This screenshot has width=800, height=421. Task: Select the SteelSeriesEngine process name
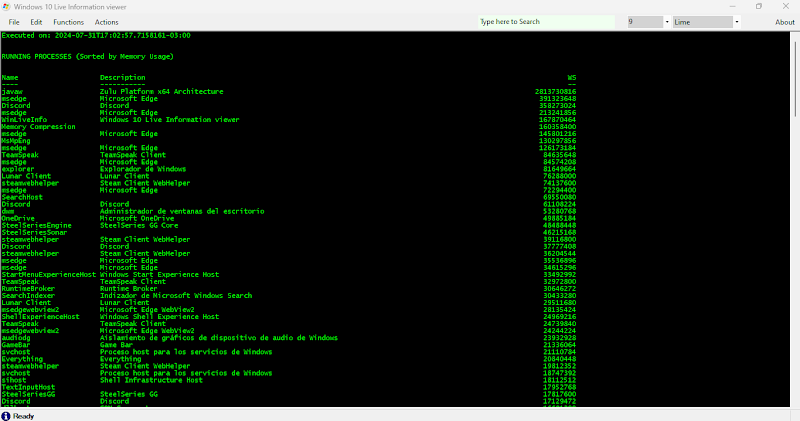coord(36,226)
